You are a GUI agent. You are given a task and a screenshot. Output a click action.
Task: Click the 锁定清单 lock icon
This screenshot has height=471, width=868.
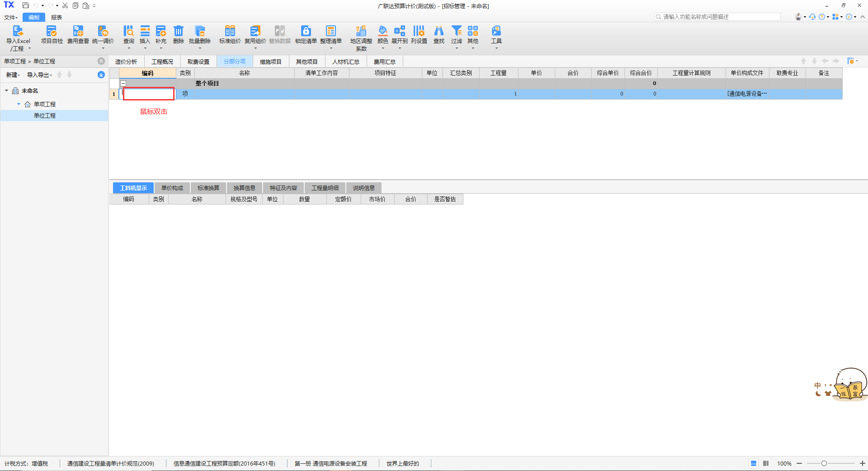pos(306,31)
